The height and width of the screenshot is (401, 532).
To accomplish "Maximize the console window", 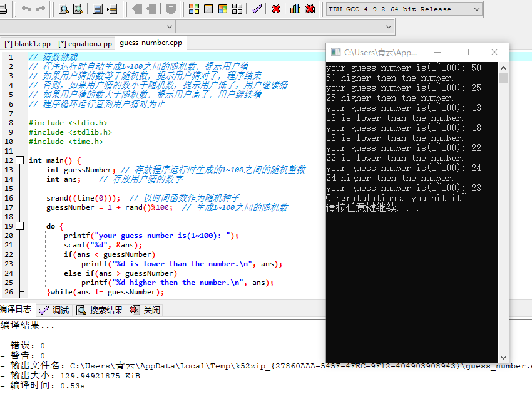I will click(x=466, y=52).
